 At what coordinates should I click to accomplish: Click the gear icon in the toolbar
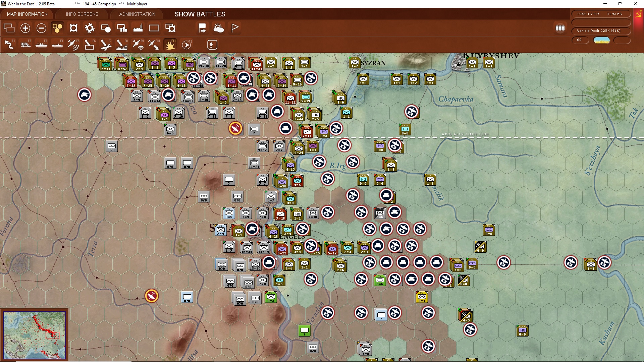click(x=90, y=28)
